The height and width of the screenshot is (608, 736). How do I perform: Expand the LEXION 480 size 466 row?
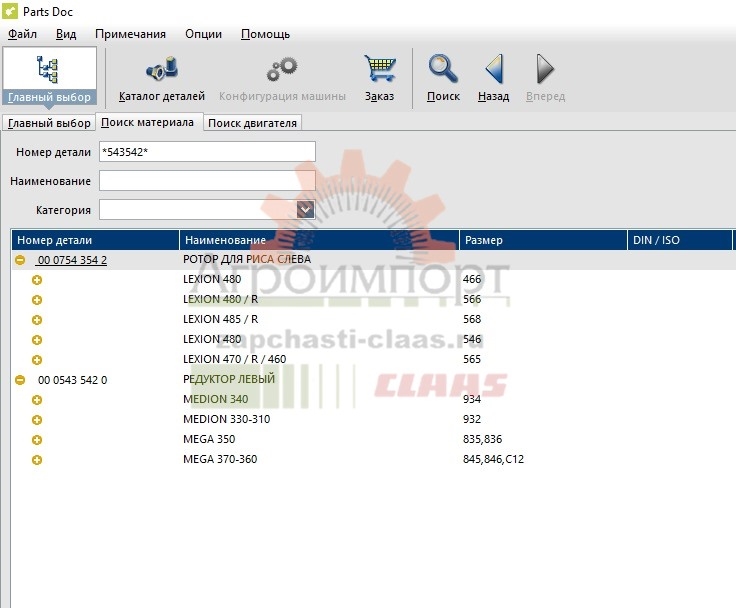coord(37,280)
